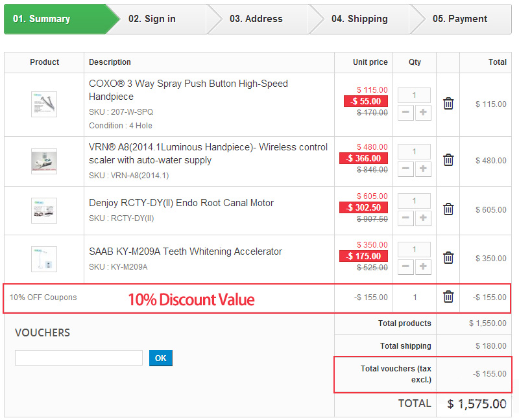Decrease quantity of COXO Handpiece with minus

405,112
